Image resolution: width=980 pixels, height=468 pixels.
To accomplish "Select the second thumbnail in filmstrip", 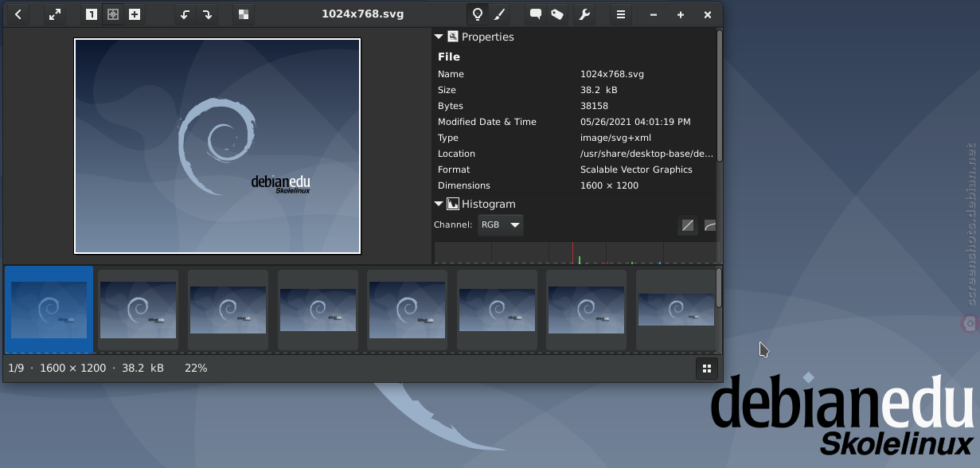I will click(x=138, y=310).
